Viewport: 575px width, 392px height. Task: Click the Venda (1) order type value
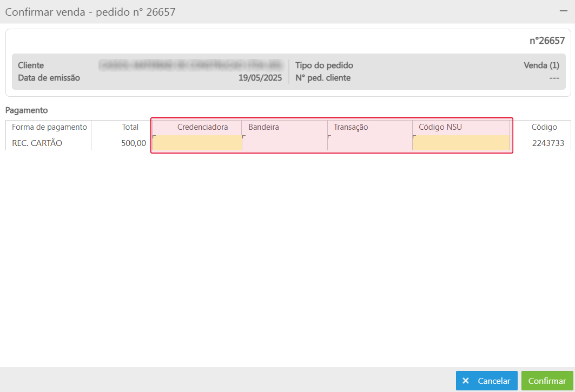(541, 65)
